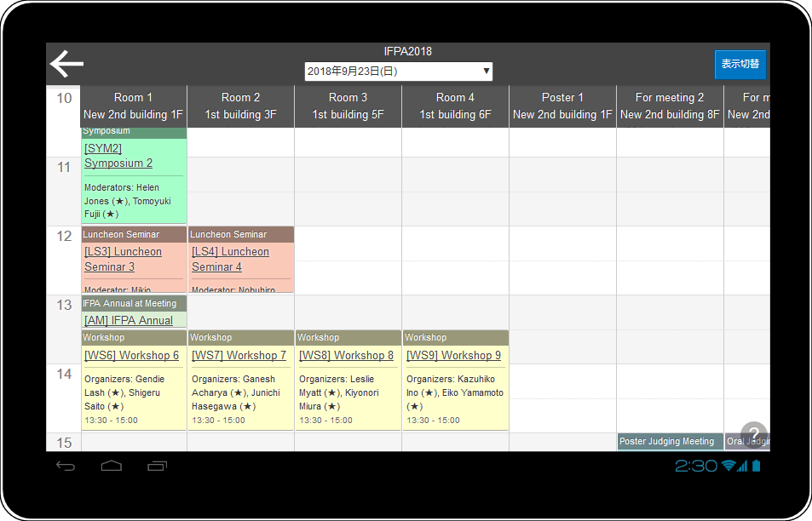Image resolution: width=812 pixels, height=521 pixels.
Task: Check the Wi-Fi status icon
Action: pos(728,466)
